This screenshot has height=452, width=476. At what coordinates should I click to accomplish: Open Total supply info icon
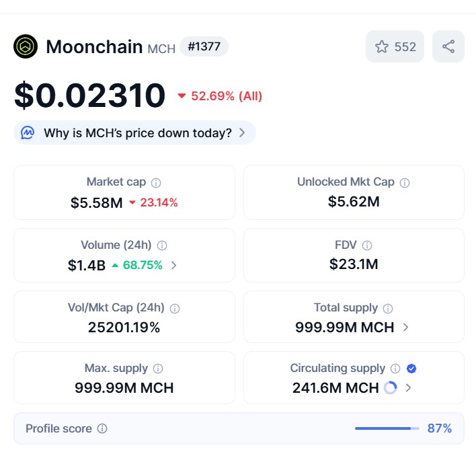pos(388,309)
